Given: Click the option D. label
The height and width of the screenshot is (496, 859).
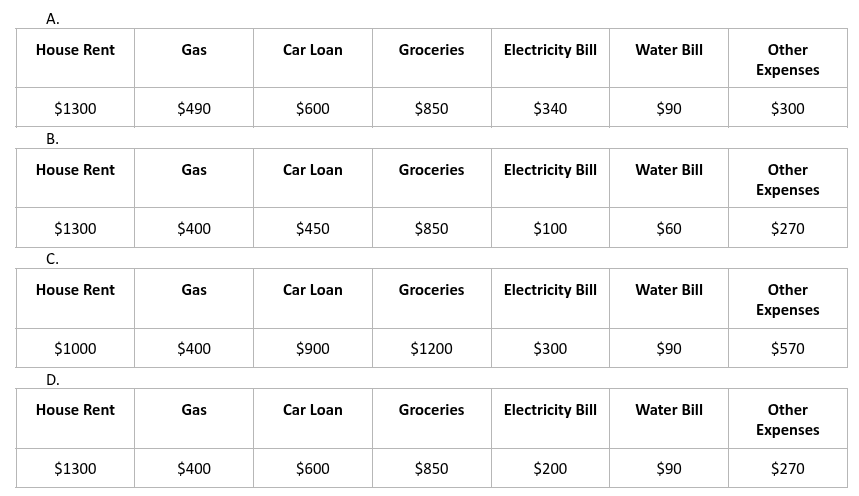Looking at the screenshot, I should pyautogui.click(x=52, y=379).
